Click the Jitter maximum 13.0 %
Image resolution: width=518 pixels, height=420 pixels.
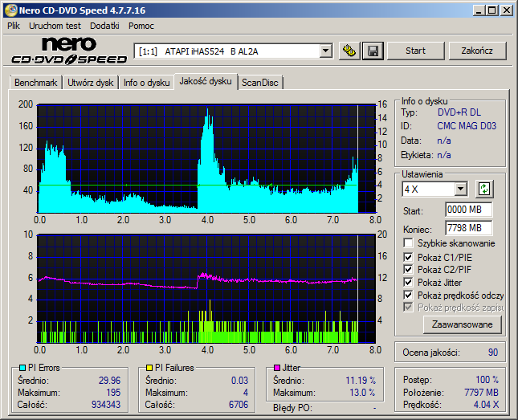362,393
